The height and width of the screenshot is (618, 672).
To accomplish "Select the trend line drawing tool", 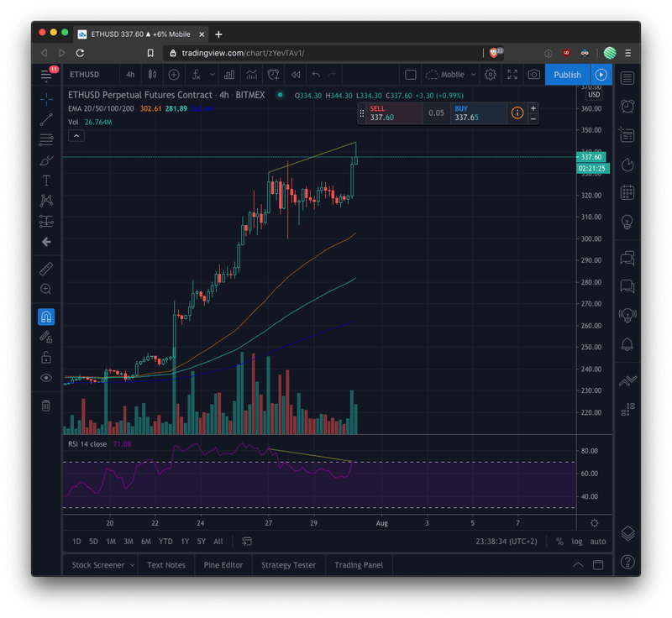I will 46,119.
